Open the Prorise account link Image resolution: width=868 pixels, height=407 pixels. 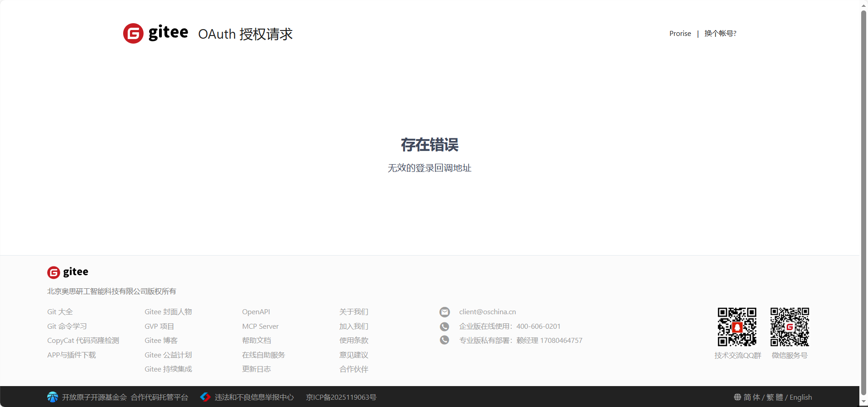pos(680,34)
